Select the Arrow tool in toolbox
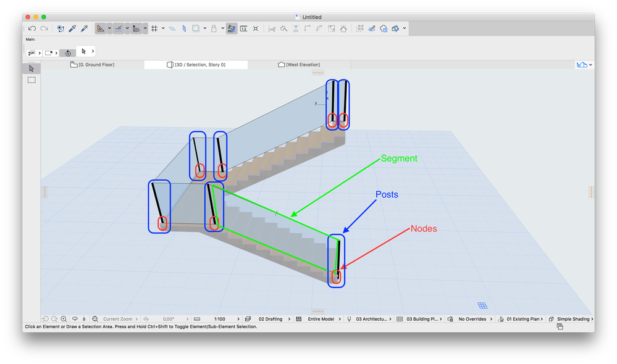Viewport: 617px width, 364px height. (31, 68)
